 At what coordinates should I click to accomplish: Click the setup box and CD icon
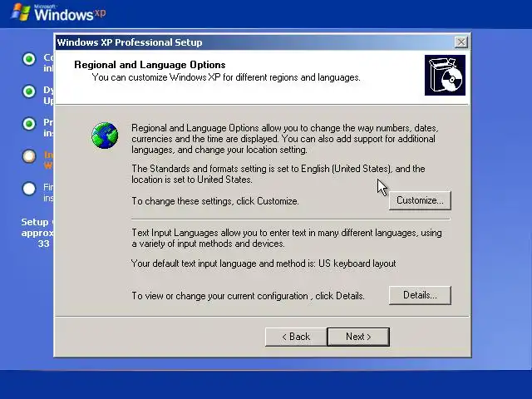pos(445,76)
